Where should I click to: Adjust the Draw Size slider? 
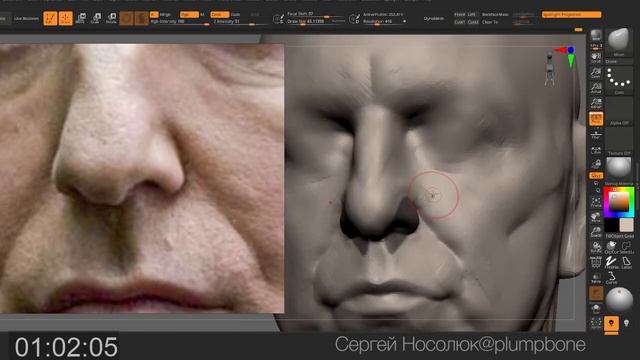316,22
